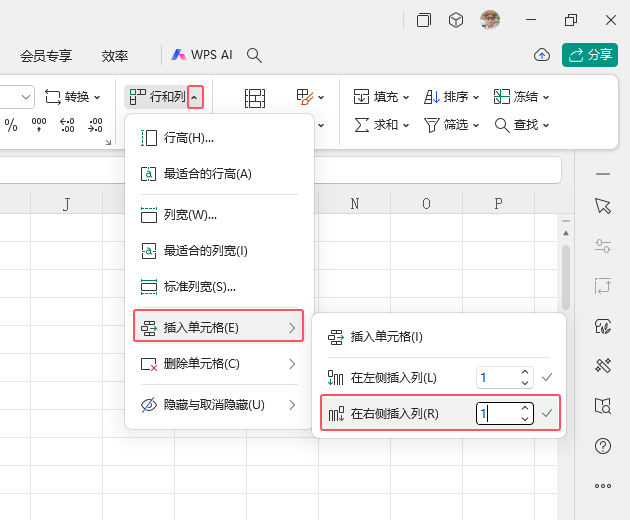Click the sliders settings sidebar icon
Image resolution: width=630 pixels, height=520 pixels.
[x=603, y=246]
